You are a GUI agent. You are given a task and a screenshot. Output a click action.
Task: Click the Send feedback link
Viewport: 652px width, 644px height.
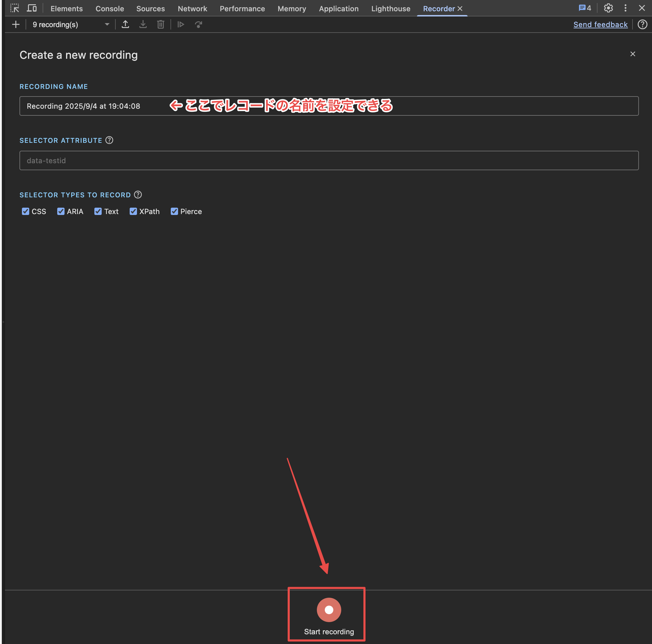[600, 24]
